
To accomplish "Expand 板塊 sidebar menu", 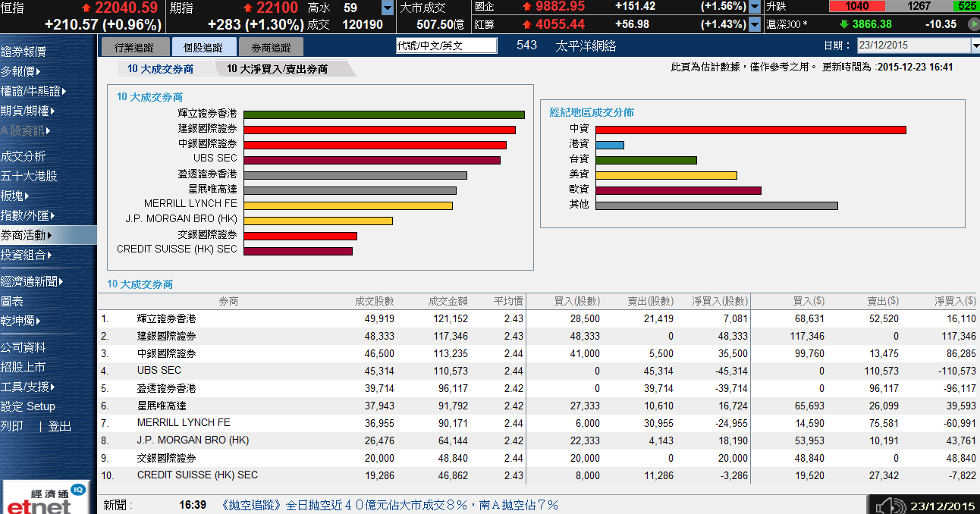I will (x=15, y=196).
